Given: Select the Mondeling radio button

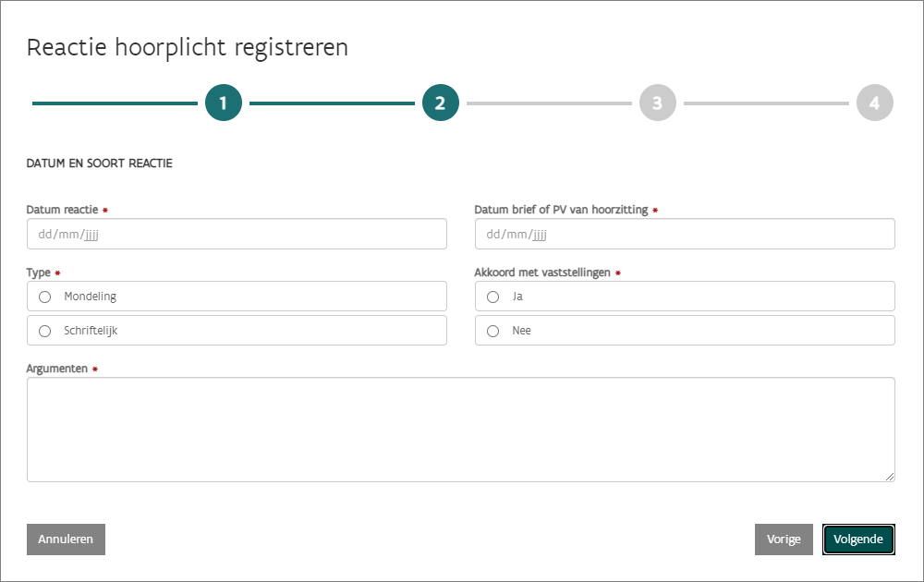Looking at the screenshot, I should pos(44,297).
